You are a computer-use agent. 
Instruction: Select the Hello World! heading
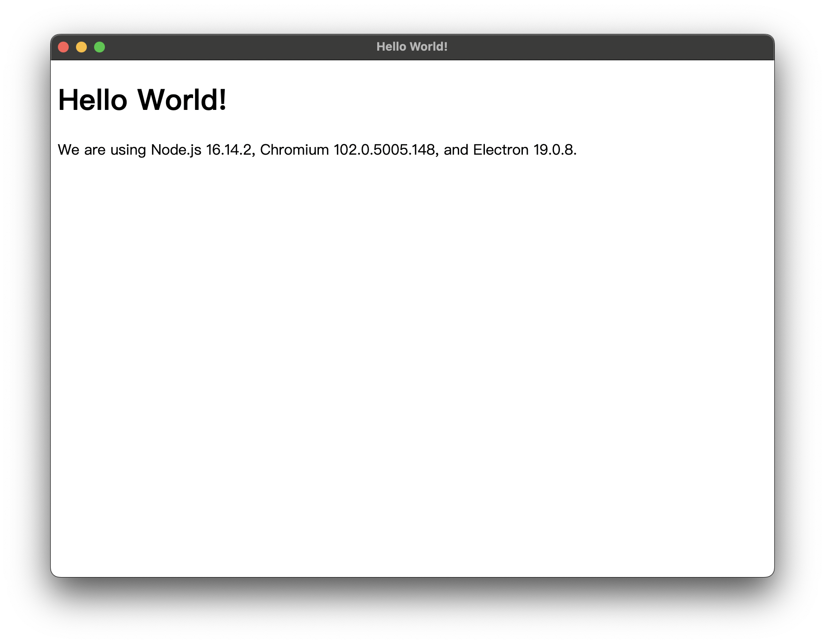click(x=142, y=100)
